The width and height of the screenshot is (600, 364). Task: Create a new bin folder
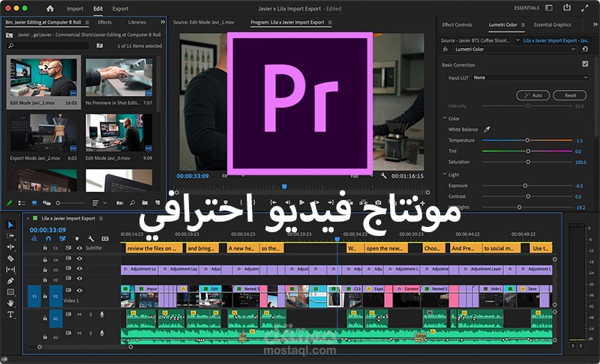(145, 203)
